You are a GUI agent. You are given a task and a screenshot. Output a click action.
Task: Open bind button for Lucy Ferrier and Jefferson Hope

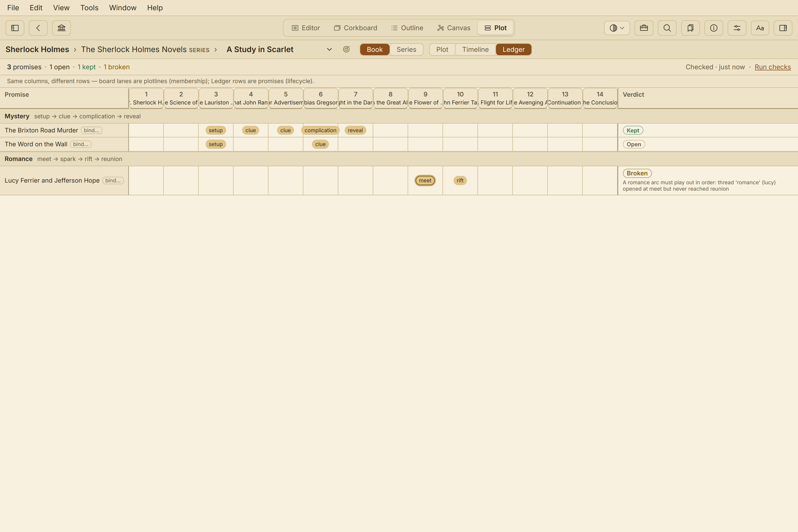[x=113, y=180]
